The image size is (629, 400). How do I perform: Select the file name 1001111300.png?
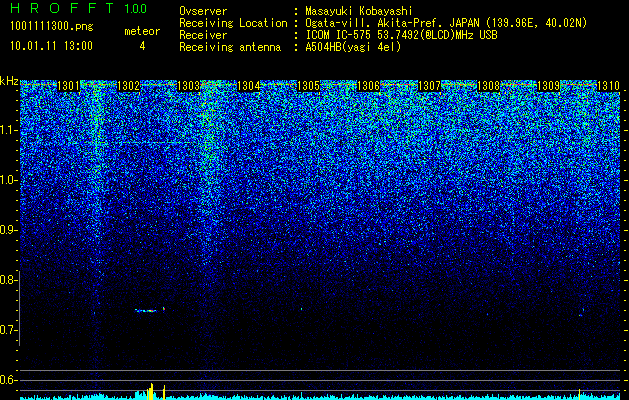coord(51,27)
